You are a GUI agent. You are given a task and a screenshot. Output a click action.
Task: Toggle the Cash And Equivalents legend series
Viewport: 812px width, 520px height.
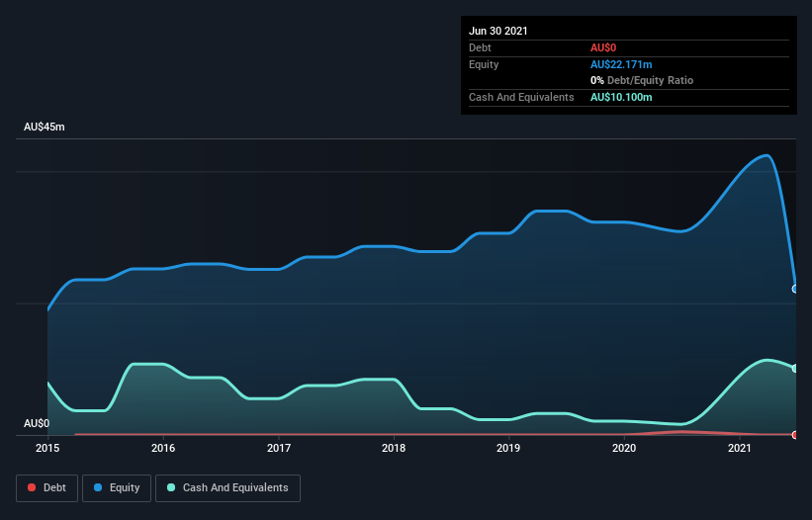227,487
